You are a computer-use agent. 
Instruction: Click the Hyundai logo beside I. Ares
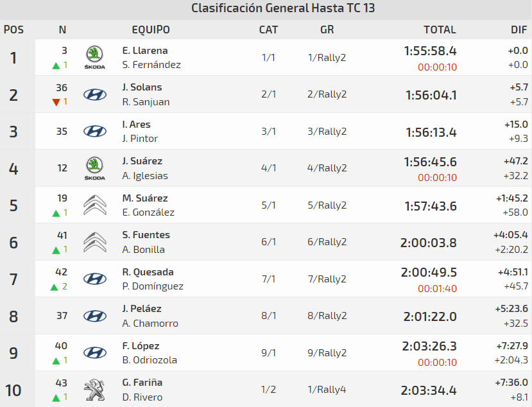(95, 132)
